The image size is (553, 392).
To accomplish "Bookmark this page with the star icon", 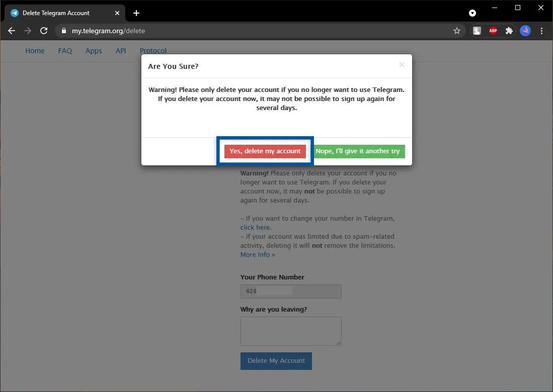I will [456, 31].
